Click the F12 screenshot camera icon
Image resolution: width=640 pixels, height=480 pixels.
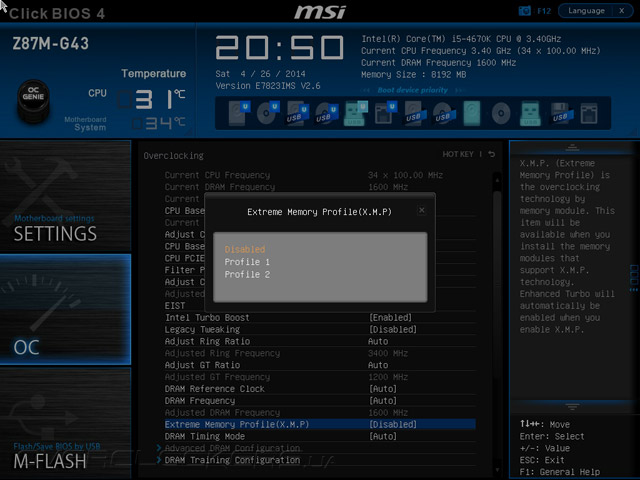coord(524,11)
